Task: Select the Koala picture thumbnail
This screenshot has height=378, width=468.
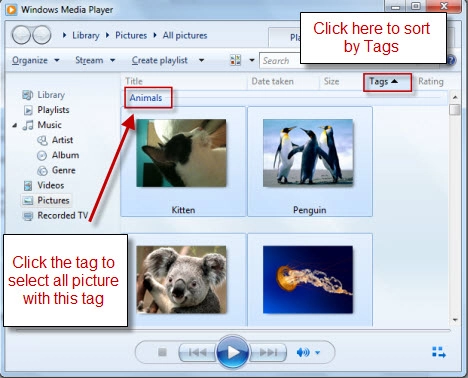Action: (181, 280)
